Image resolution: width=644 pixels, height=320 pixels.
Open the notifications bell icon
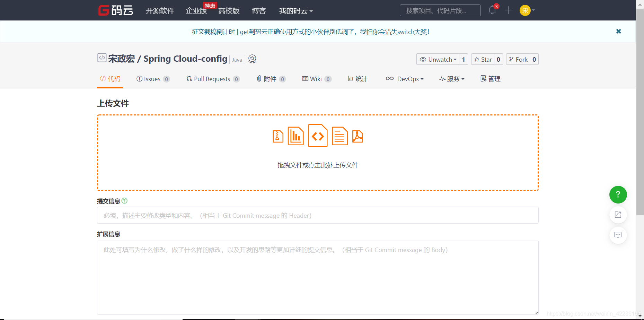click(492, 10)
